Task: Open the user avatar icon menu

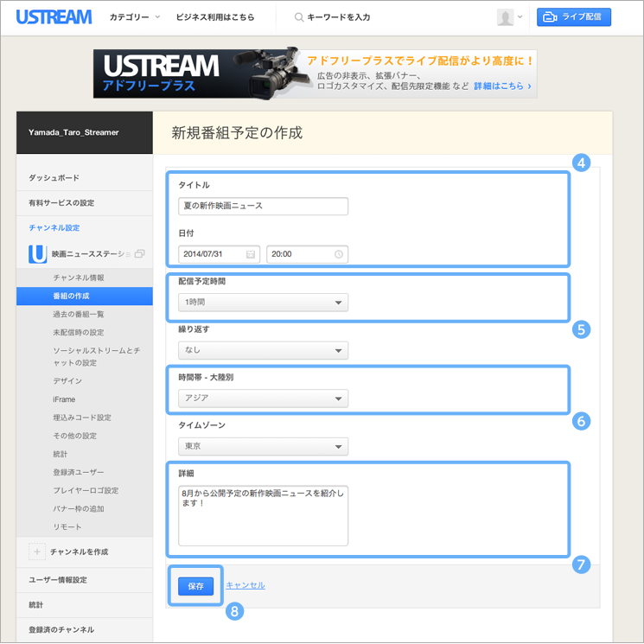Action: (505, 17)
